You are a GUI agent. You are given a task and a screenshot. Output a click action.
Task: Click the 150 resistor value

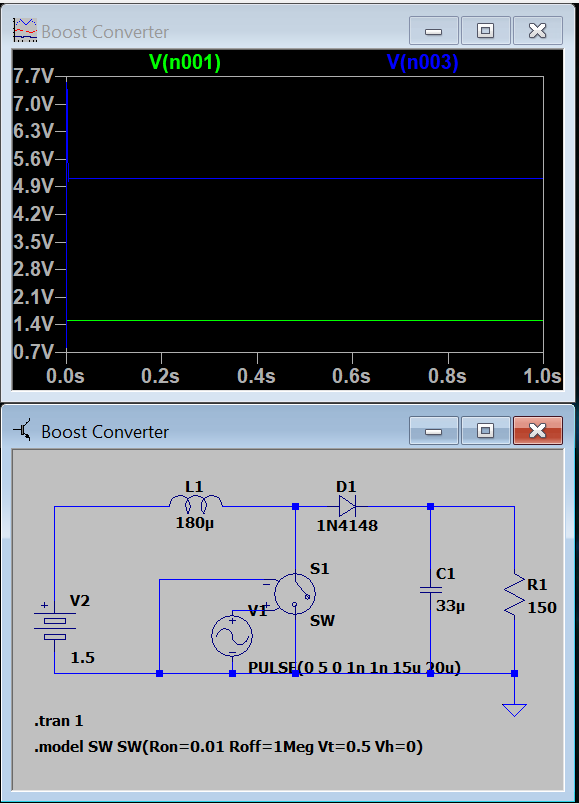542,608
